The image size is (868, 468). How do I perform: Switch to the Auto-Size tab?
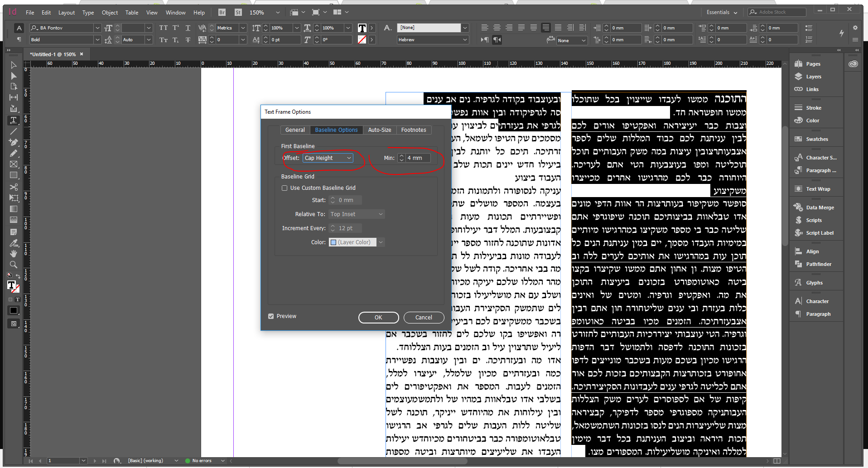[x=379, y=130]
